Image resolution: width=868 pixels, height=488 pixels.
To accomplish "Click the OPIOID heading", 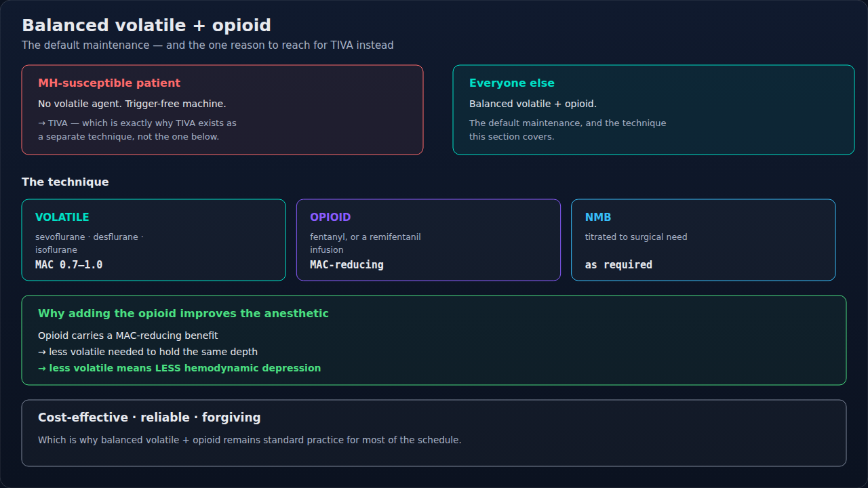I will (x=330, y=218).
